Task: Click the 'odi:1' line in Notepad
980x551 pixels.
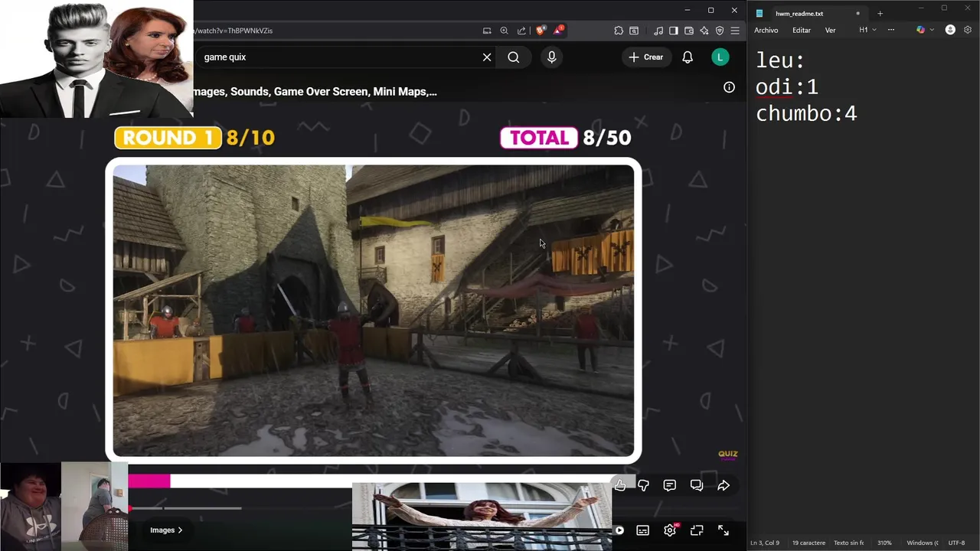Action: coord(787,87)
